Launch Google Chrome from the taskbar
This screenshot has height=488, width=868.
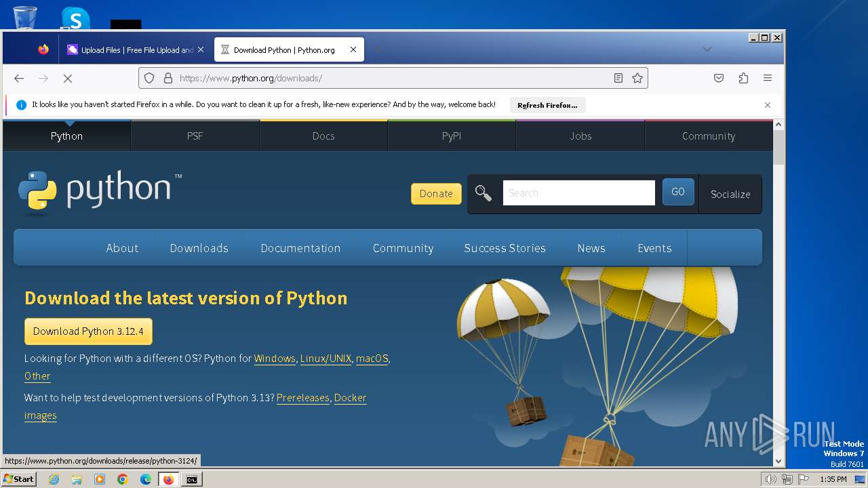click(x=123, y=479)
